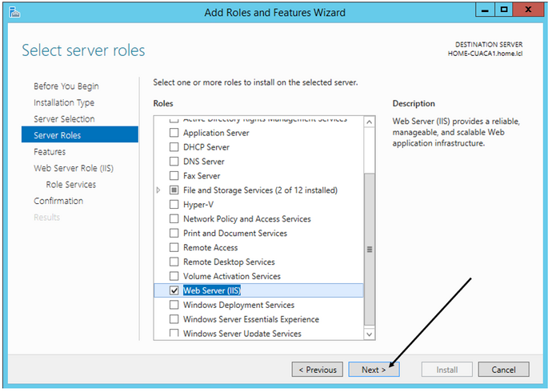Click the roles list scroll up arrow
This screenshot has height=392, width=552.
click(369, 122)
